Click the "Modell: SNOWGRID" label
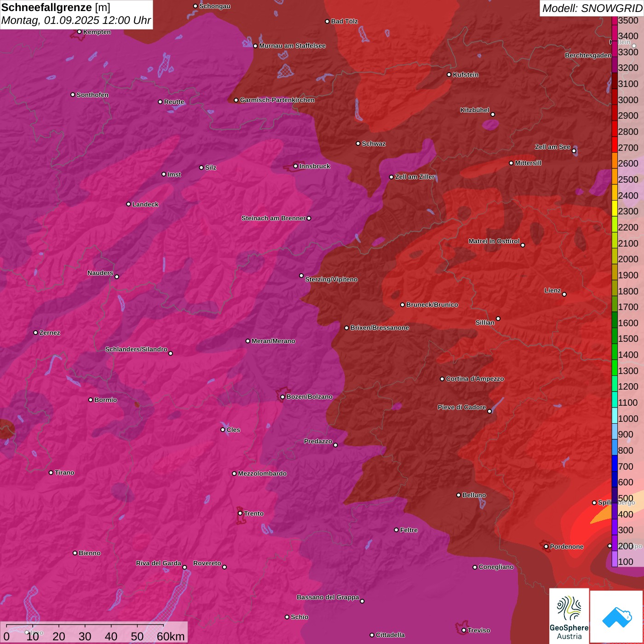 (x=592, y=8)
